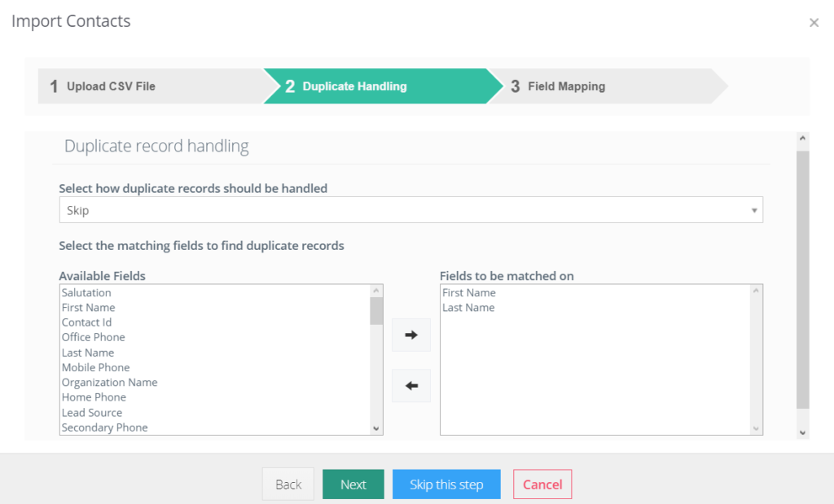
Task: Click the Next button
Action: pyautogui.click(x=353, y=484)
